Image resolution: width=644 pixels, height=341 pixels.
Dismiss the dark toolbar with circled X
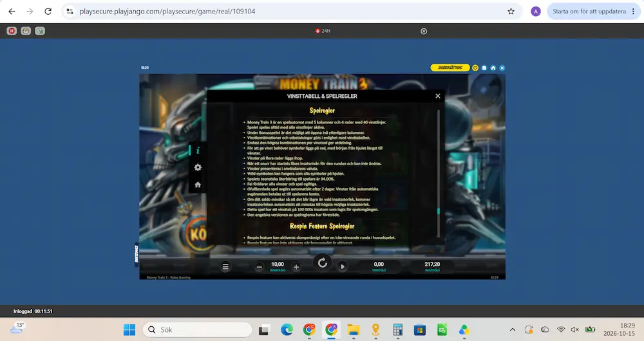click(x=424, y=31)
